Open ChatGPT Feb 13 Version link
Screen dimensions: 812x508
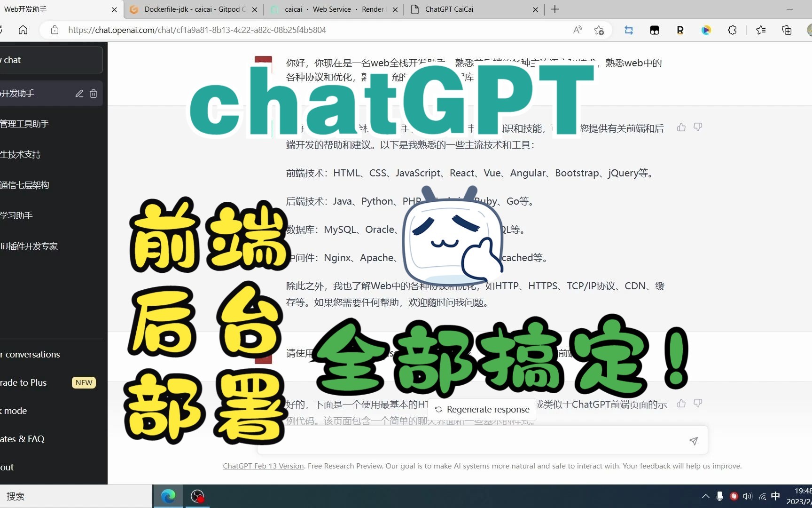pyautogui.click(x=263, y=466)
